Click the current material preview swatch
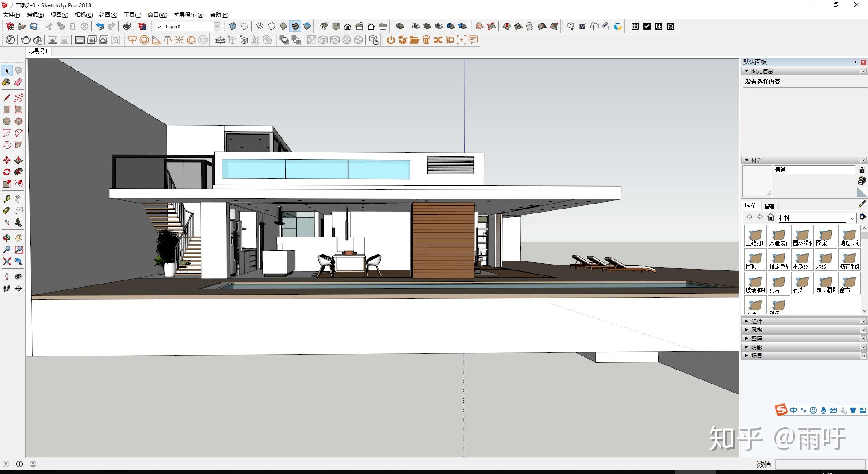The width and height of the screenshot is (868, 474). 757,181
